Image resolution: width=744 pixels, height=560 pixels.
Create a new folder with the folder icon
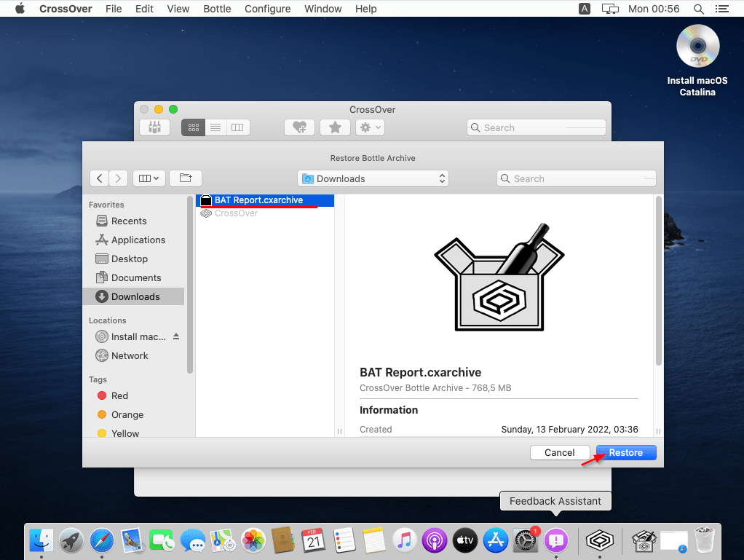(186, 178)
